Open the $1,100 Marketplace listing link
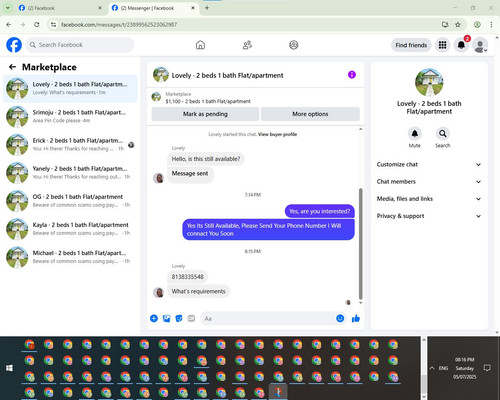The height and width of the screenshot is (400, 500). 208,101
